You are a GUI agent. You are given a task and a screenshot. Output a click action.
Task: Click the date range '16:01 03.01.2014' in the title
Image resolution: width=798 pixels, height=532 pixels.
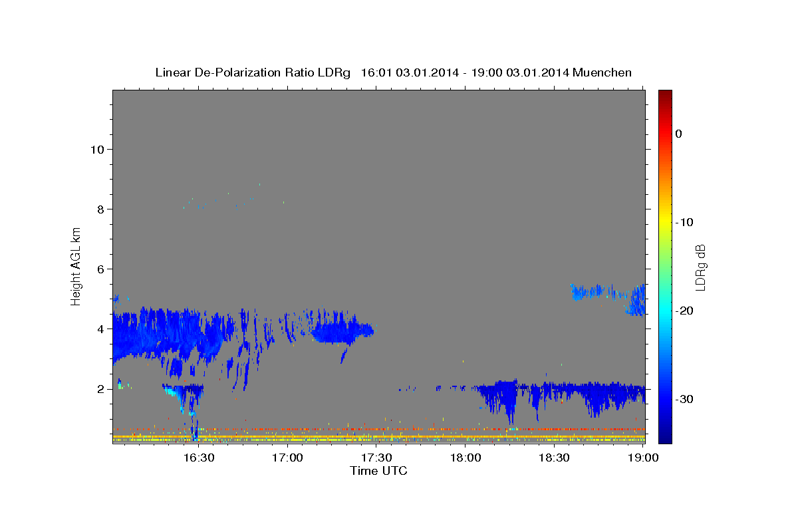click(410, 72)
